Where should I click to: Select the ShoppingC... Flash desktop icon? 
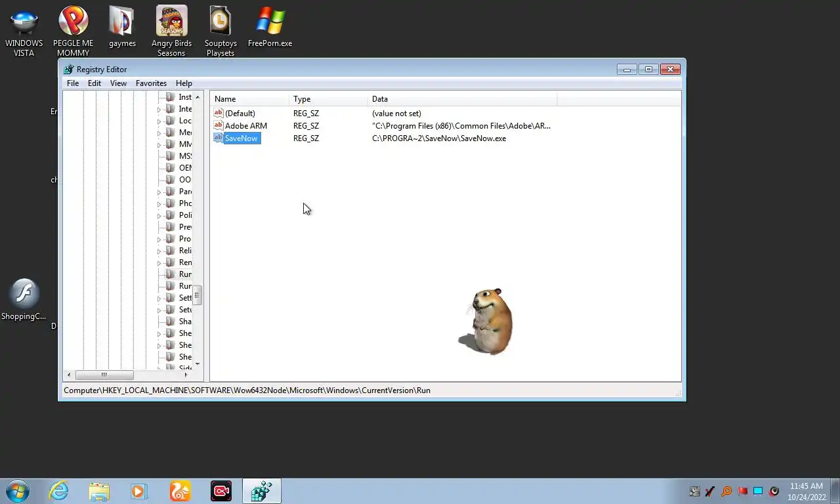click(x=24, y=301)
